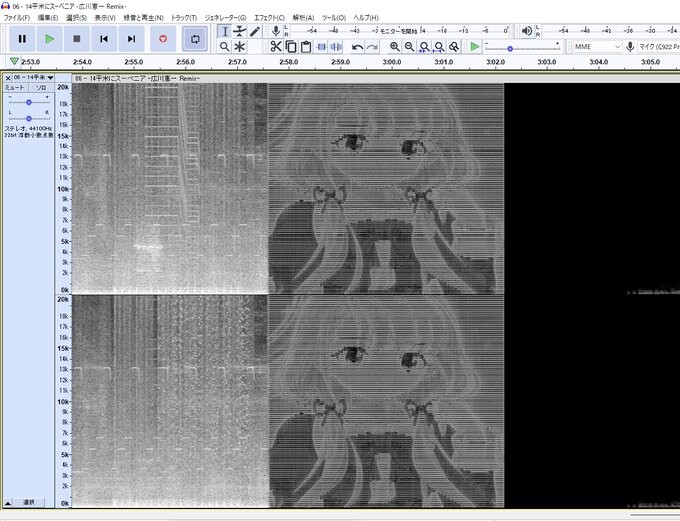Adjust the track pan slider
Screen dimensions: 680x521
[x=29, y=118]
